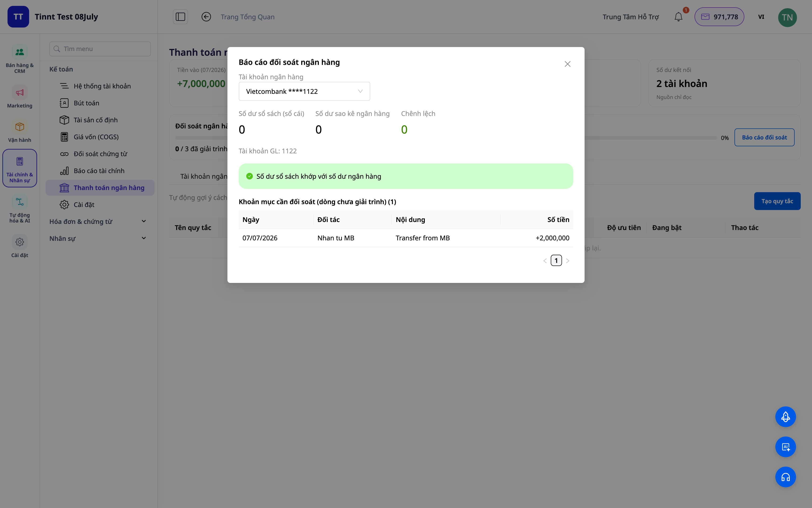Open Bút toán menu item
The image size is (812, 508).
[x=100, y=103]
